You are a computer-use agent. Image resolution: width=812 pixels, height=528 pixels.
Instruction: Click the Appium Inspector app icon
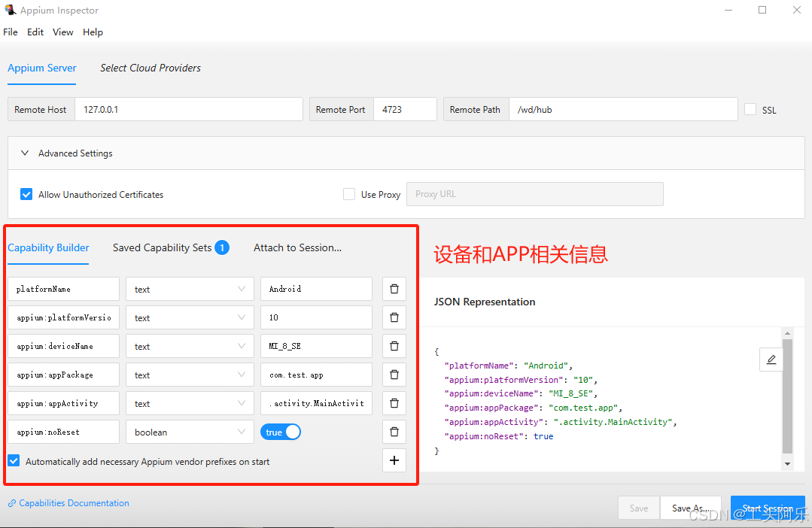click(x=10, y=10)
